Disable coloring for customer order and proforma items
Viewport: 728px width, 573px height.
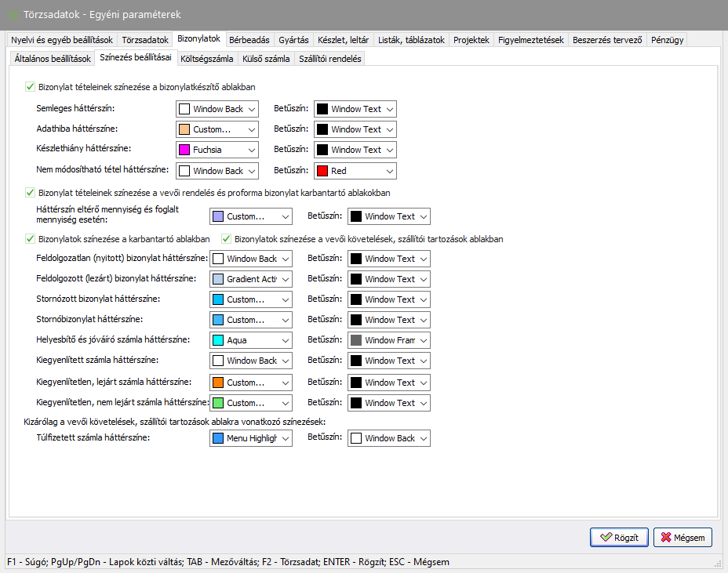[31, 193]
